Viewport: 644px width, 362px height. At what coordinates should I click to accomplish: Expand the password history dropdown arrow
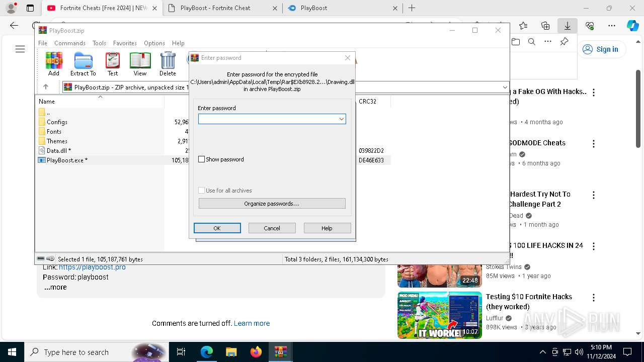341,119
